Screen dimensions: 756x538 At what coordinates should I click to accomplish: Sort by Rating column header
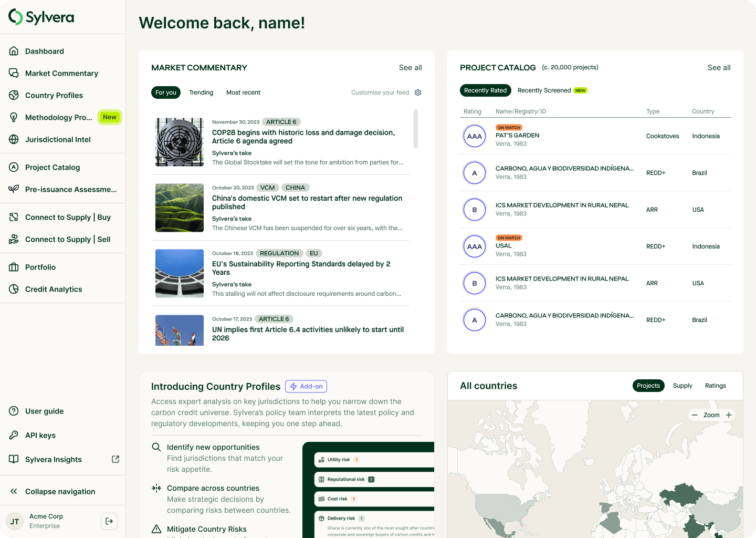pyautogui.click(x=472, y=111)
